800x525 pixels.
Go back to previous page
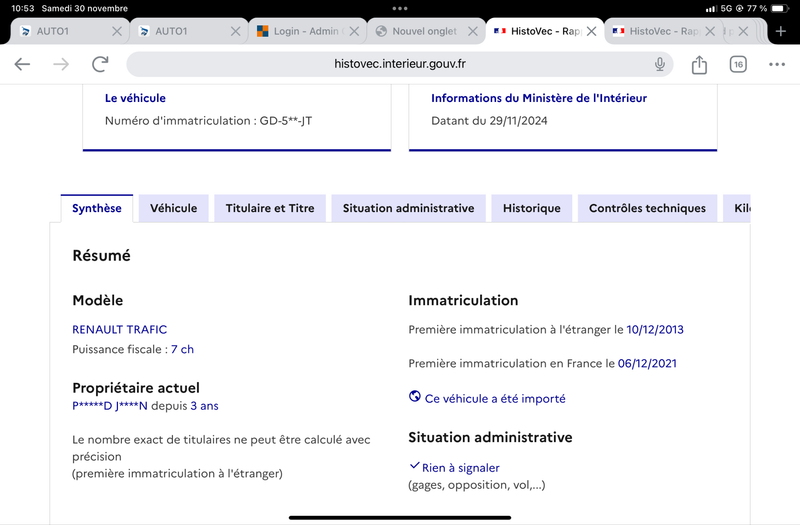22,64
